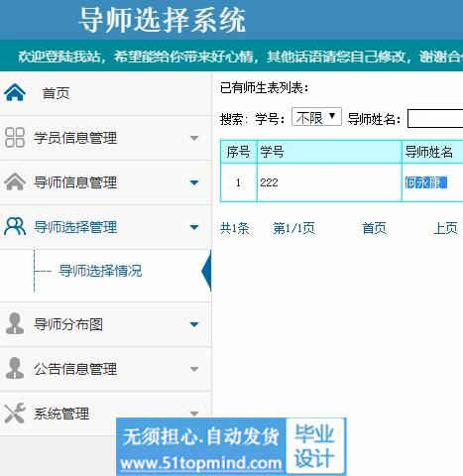Go to 上页 pagination link
The width and height of the screenshot is (463, 476).
coord(445,228)
